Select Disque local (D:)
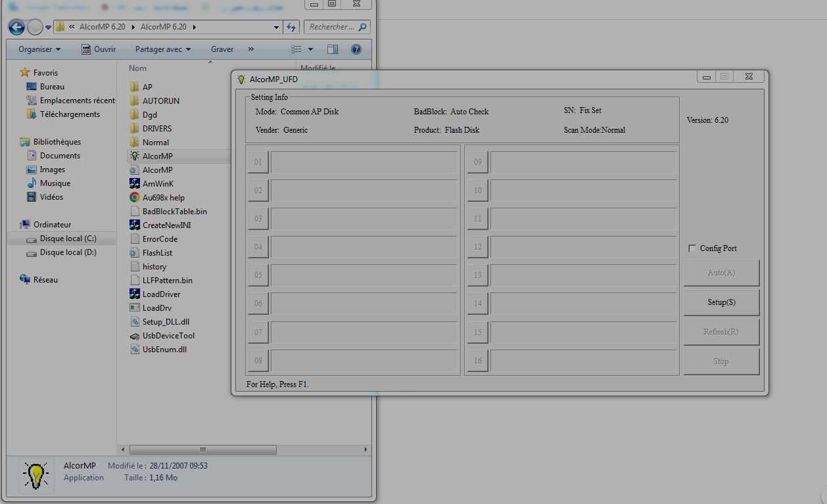 coord(68,252)
